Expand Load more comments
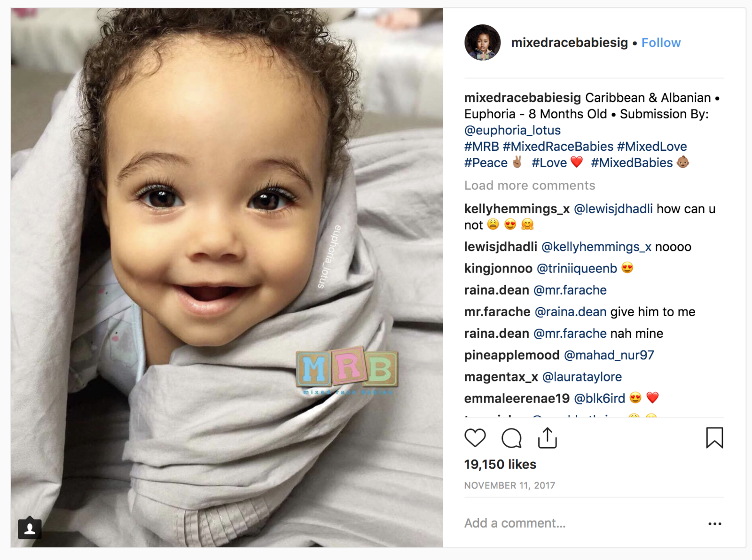Viewport: 752px width, 560px height. coord(530,186)
